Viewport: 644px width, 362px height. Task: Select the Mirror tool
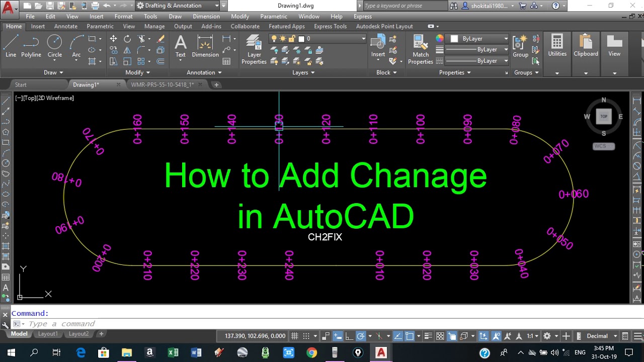[127, 50]
